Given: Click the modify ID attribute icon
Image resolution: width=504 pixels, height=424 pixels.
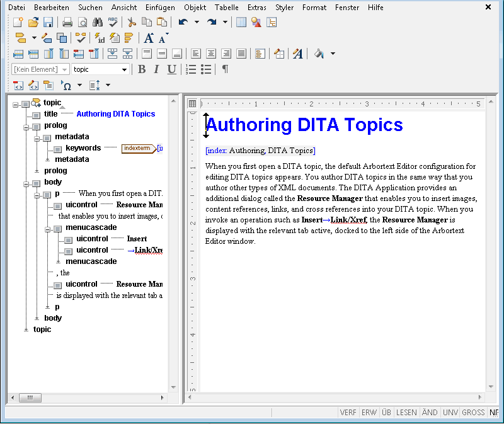Looking at the screenshot, I should pos(100,38).
